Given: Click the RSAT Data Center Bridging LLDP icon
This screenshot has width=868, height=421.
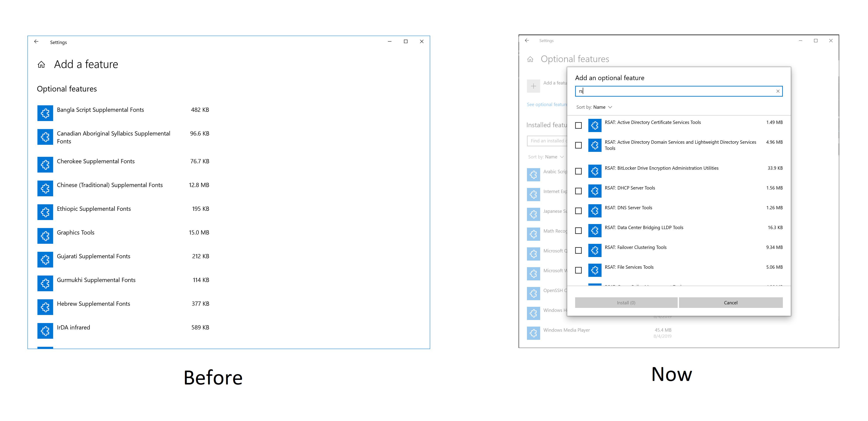Looking at the screenshot, I should pos(595,231).
